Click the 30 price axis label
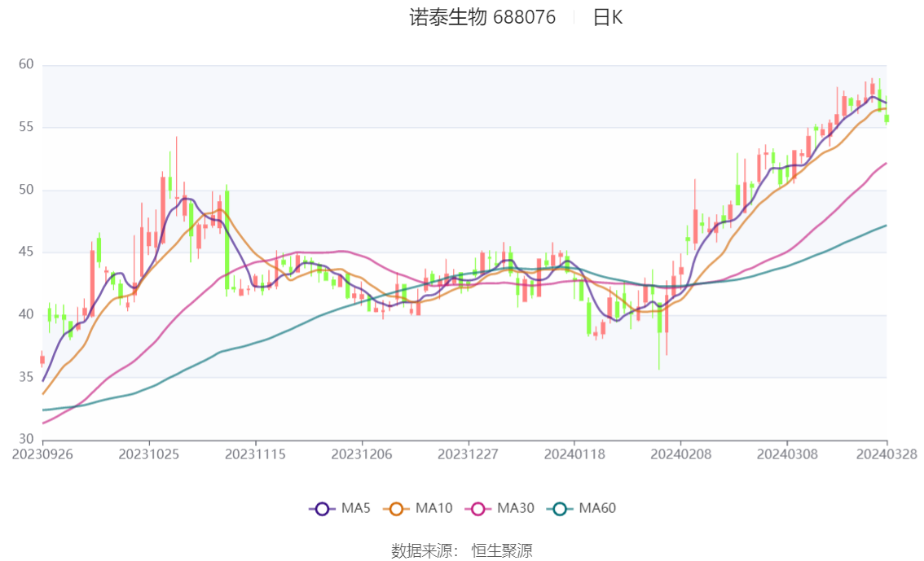Image resolution: width=924 pixels, height=561 pixels. (26, 439)
